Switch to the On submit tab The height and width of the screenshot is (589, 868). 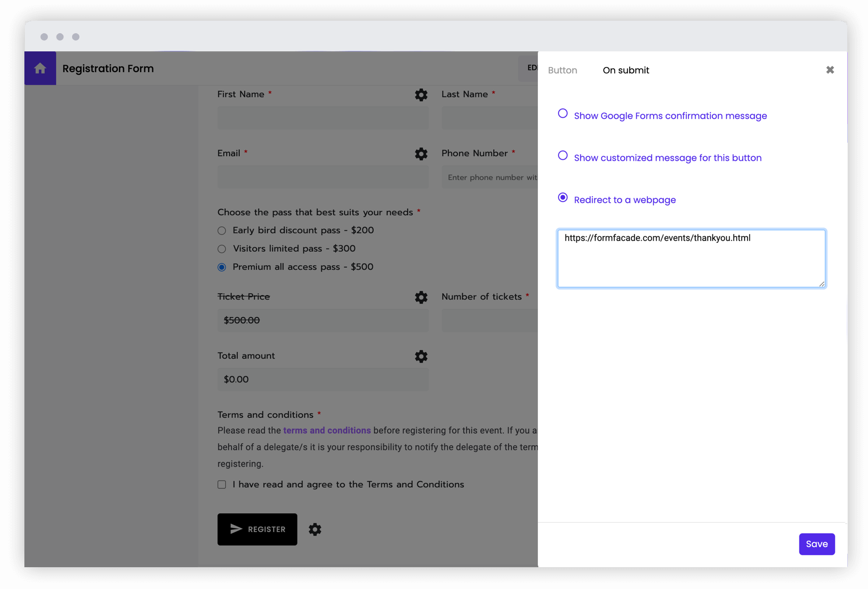pos(626,70)
